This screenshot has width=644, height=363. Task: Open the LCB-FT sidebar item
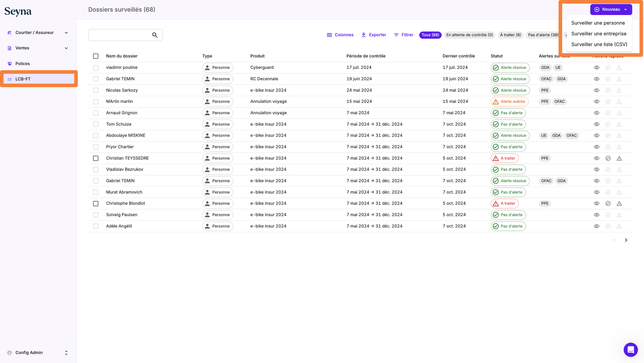(39, 79)
